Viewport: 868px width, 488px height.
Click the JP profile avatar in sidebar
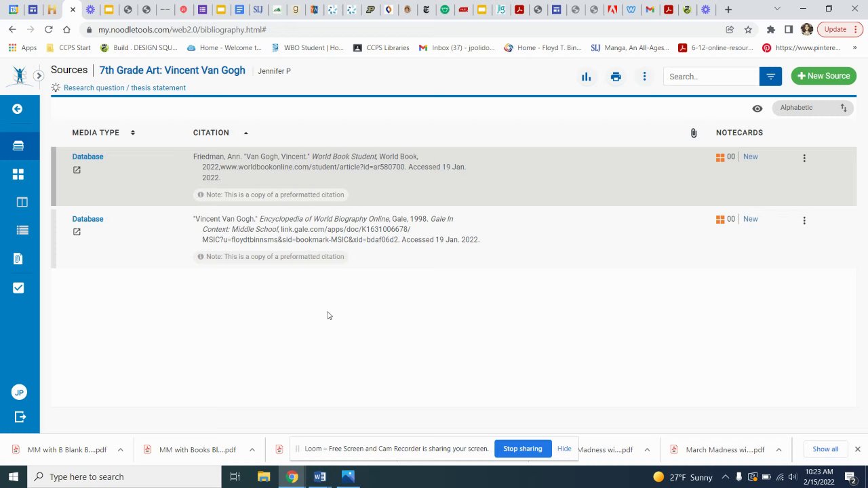tap(19, 392)
